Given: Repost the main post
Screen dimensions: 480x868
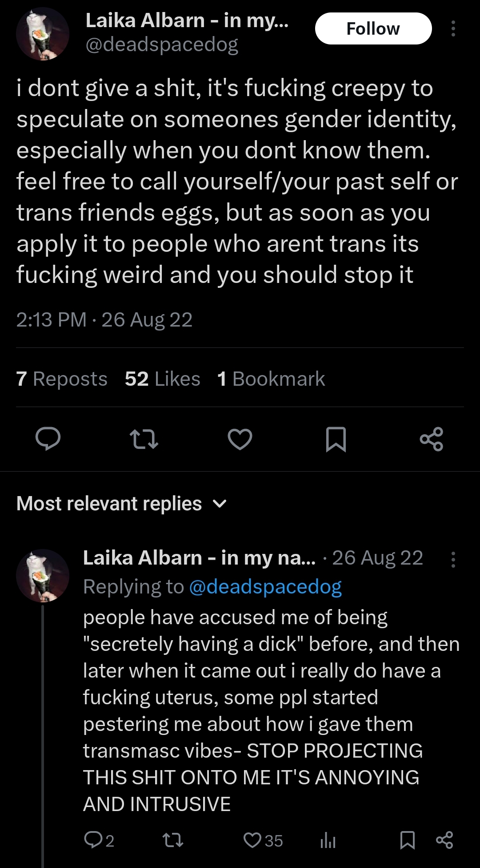Looking at the screenshot, I should pyautogui.click(x=144, y=439).
